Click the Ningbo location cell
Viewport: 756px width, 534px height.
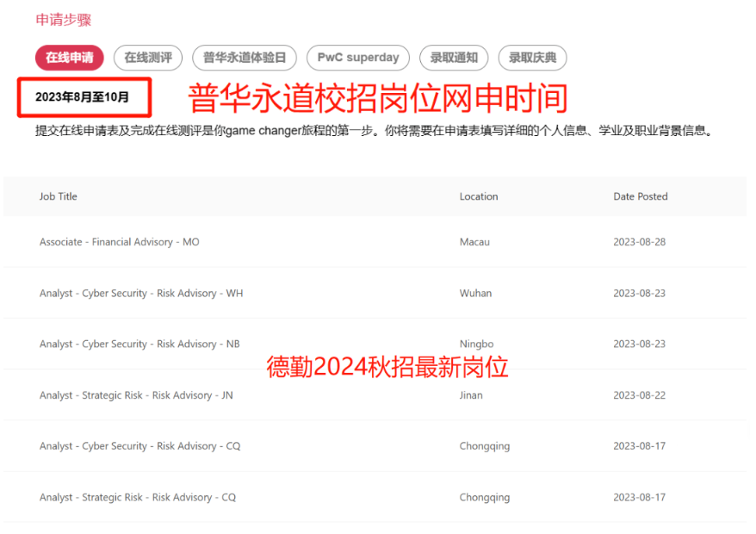pyautogui.click(x=476, y=344)
